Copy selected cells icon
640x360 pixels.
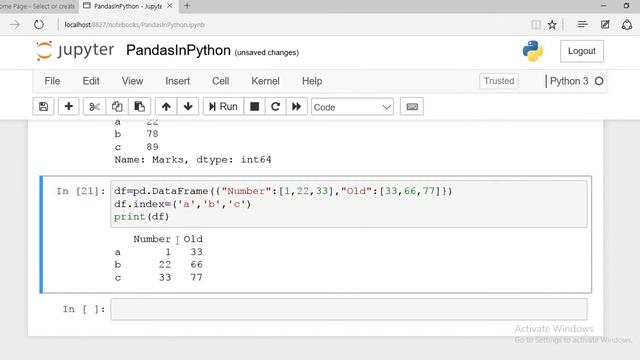click(x=117, y=107)
